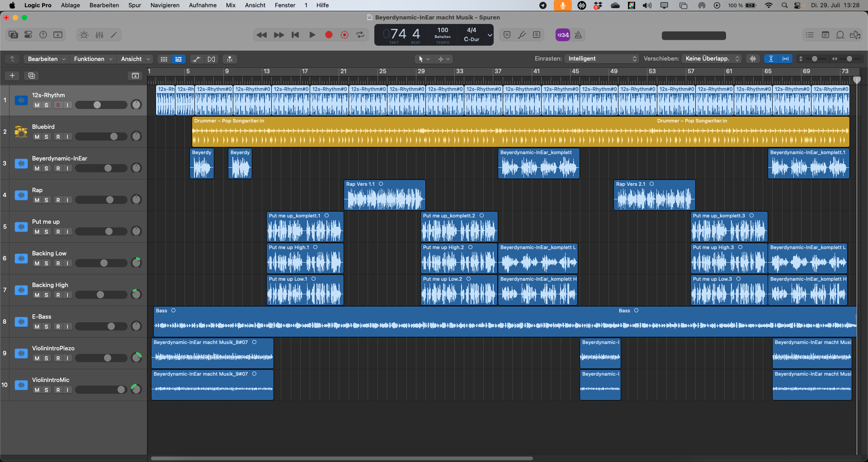868x462 pixels.
Task: Open Editors pencil icon
Action: tap(114, 35)
